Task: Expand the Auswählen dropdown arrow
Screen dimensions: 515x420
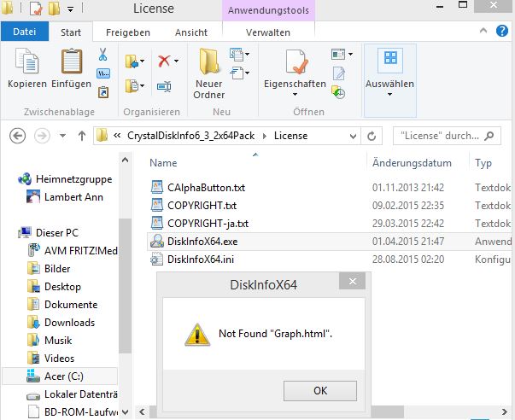Action: click(x=389, y=95)
